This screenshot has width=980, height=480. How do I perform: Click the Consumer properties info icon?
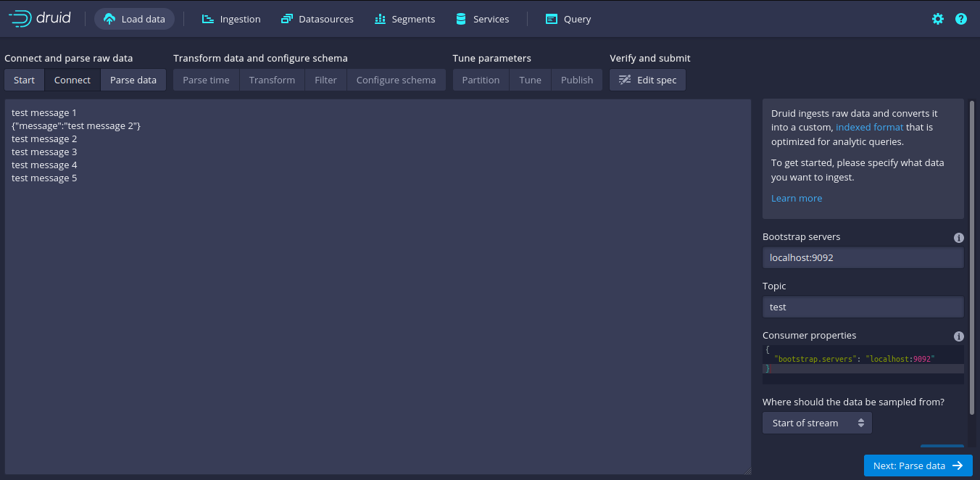pyautogui.click(x=958, y=336)
